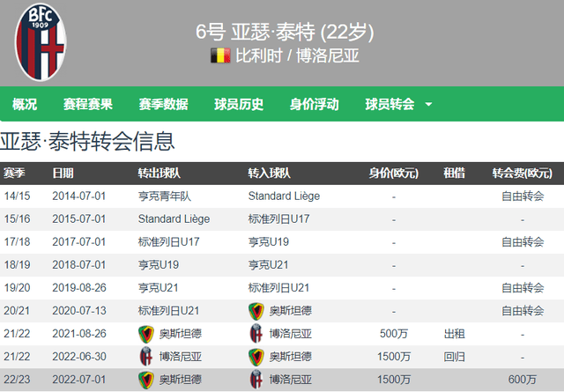Click the 2014-07-01 date cell

78,196
